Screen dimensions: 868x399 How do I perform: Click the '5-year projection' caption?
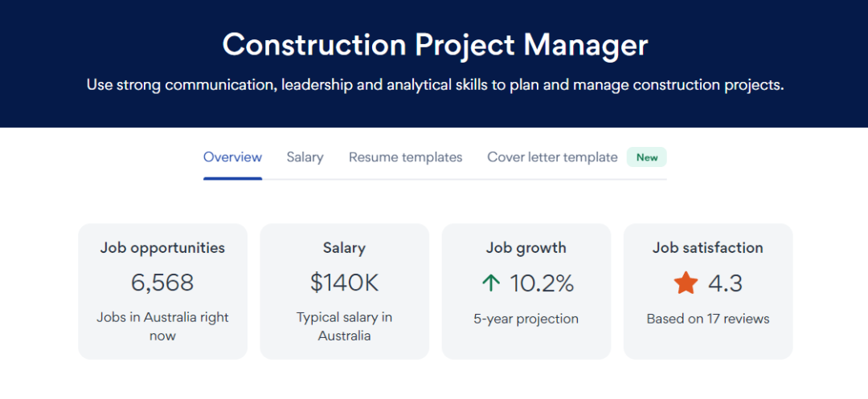[526, 319]
